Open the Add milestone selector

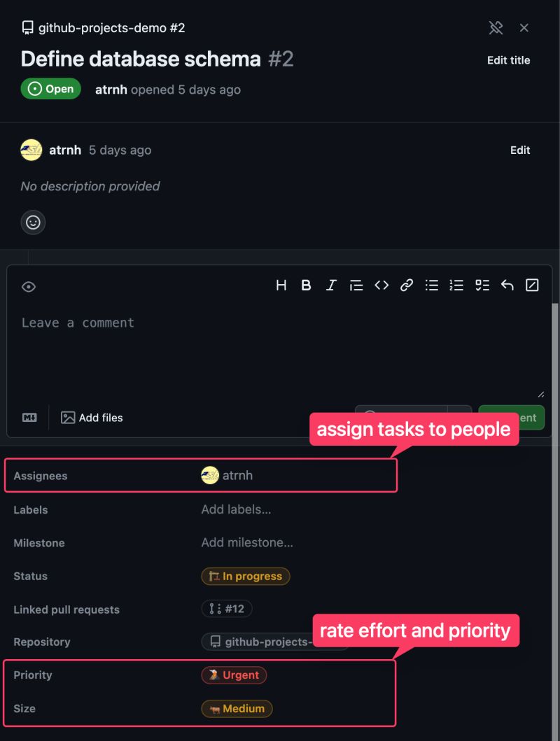246,543
